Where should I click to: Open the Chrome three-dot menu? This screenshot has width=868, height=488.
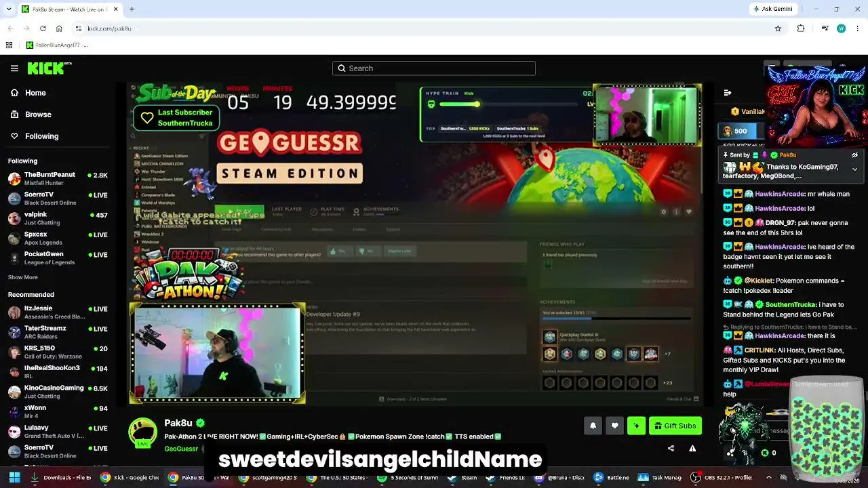(857, 28)
